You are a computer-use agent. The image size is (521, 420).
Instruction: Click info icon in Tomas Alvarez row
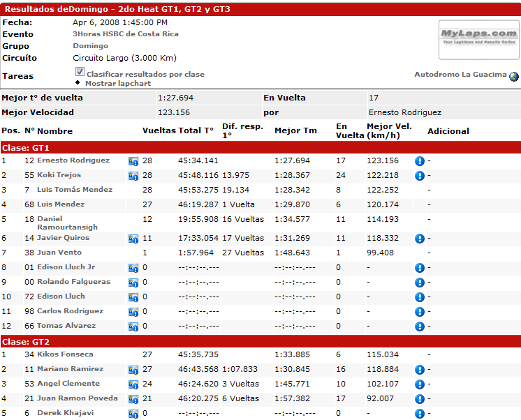(x=420, y=327)
